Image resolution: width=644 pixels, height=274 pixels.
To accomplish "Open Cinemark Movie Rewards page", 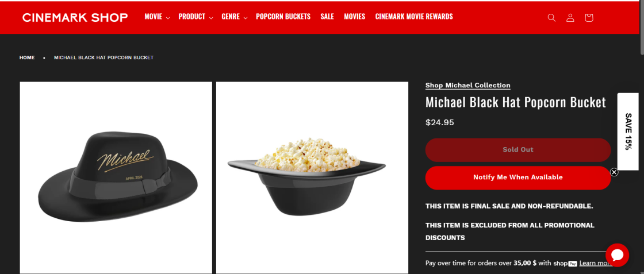I will [414, 17].
